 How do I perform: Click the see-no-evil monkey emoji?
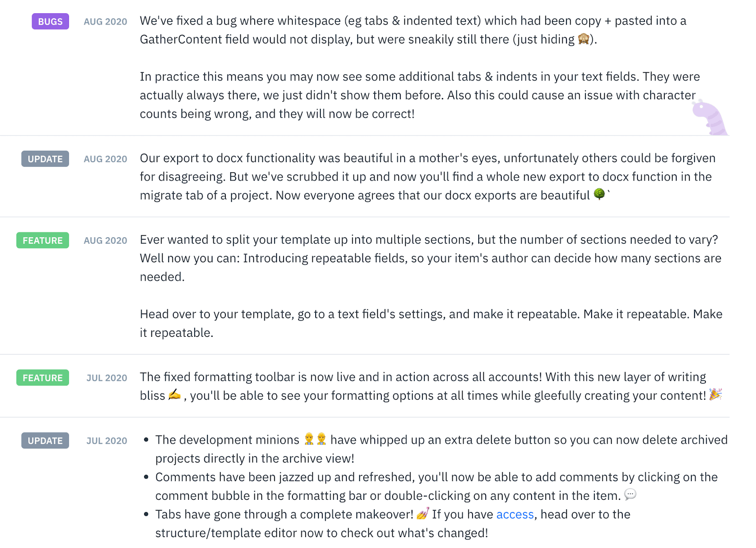pyautogui.click(x=584, y=39)
